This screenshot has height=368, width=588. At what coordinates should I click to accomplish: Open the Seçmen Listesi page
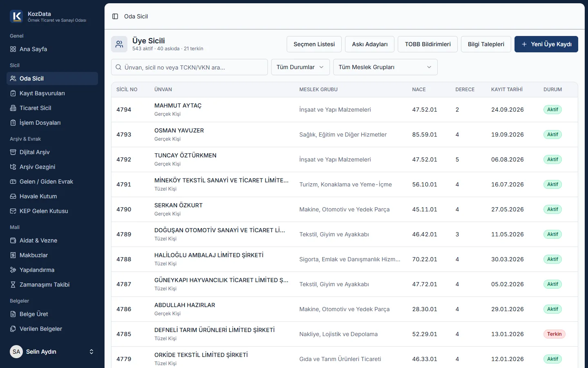314,44
